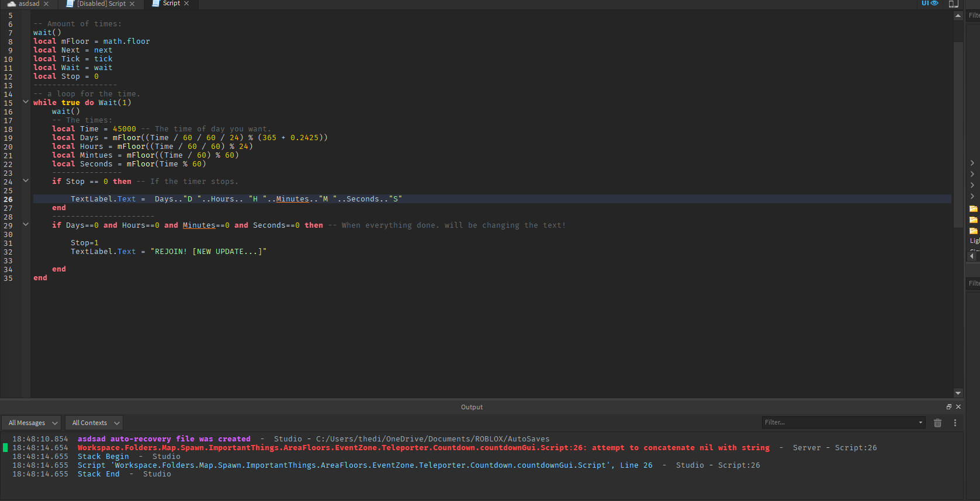Open the device emulator icon

point(953,4)
